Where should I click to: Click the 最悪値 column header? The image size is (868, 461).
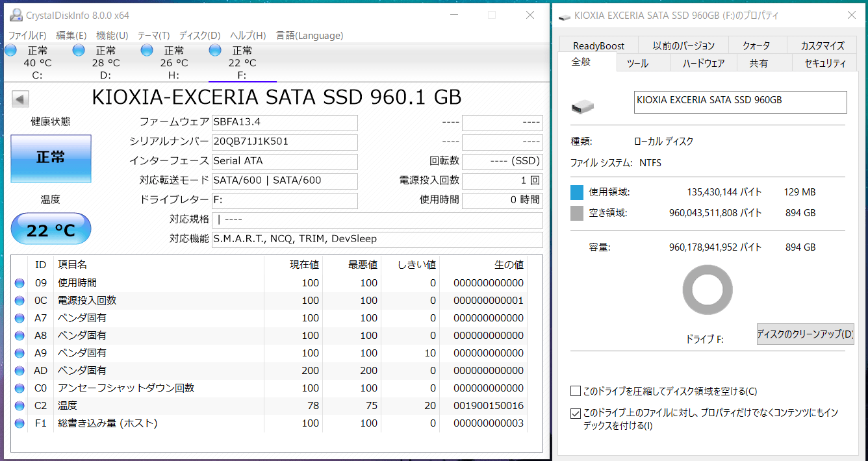tap(352, 265)
